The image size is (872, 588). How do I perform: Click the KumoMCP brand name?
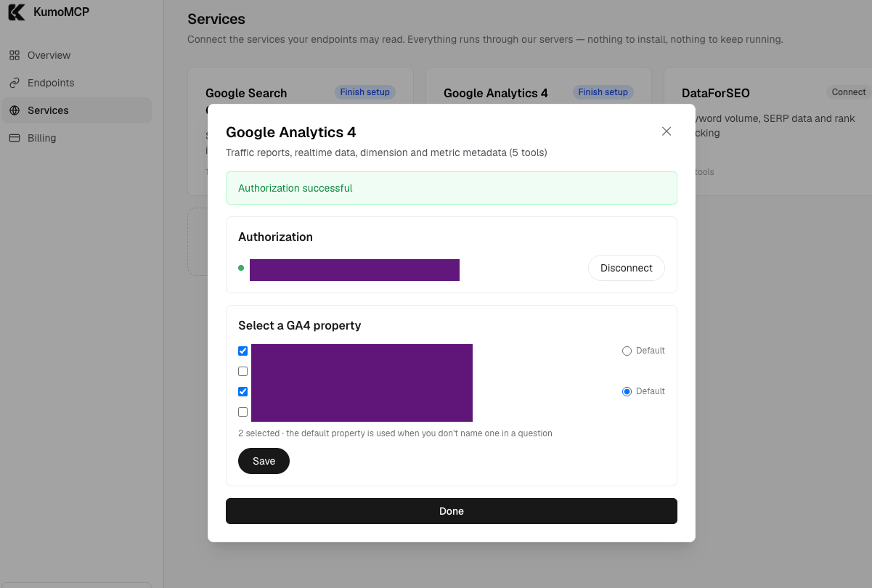[61, 12]
